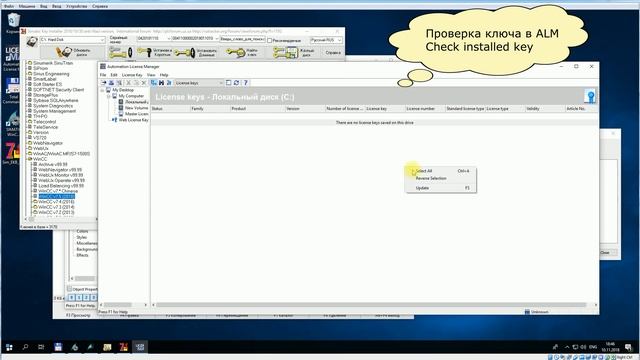Select WinCC v7.4 (2016) in the product tree
This screenshot has height=360, width=640.
56,202
